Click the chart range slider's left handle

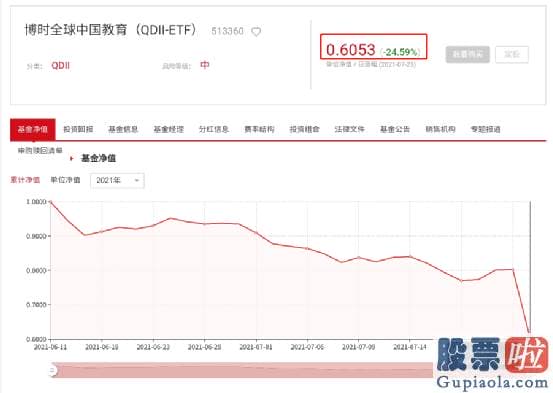pyautogui.click(x=53, y=370)
